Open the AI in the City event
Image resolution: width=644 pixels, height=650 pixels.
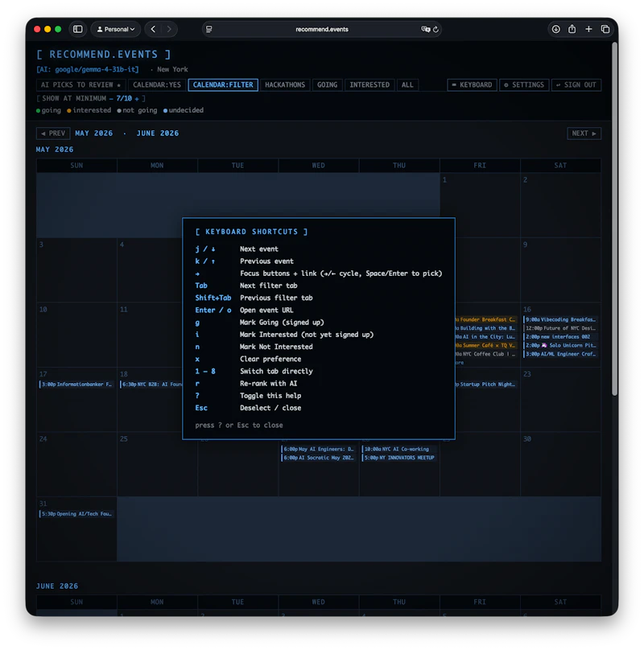(x=486, y=337)
